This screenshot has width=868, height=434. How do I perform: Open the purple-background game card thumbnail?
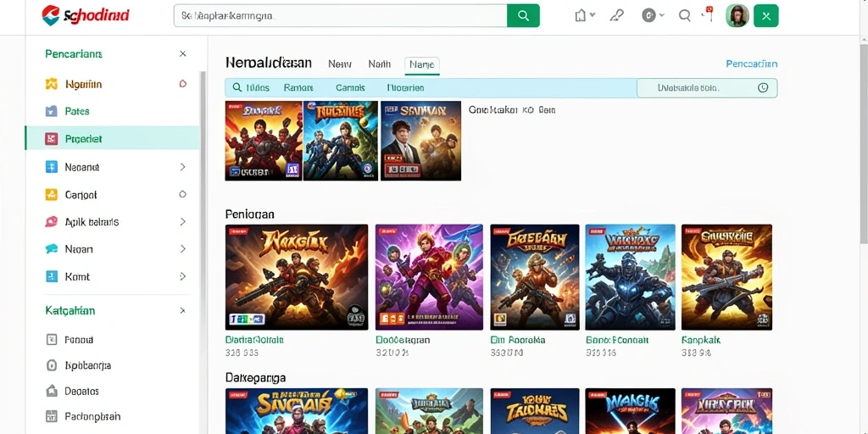point(429,277)
